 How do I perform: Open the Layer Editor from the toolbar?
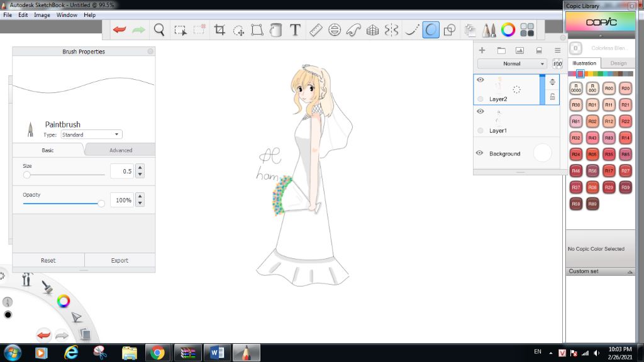pyautogui.click(x=470, y=30)
